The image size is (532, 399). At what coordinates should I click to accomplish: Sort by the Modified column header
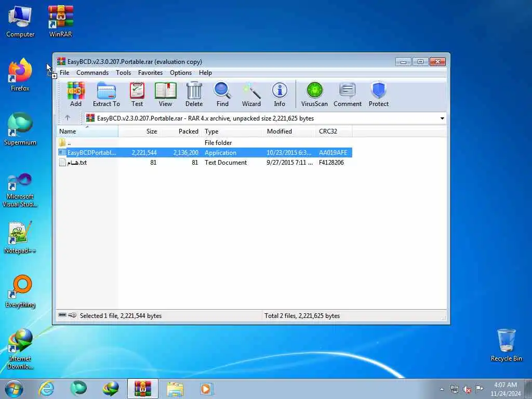coord(290,131)
